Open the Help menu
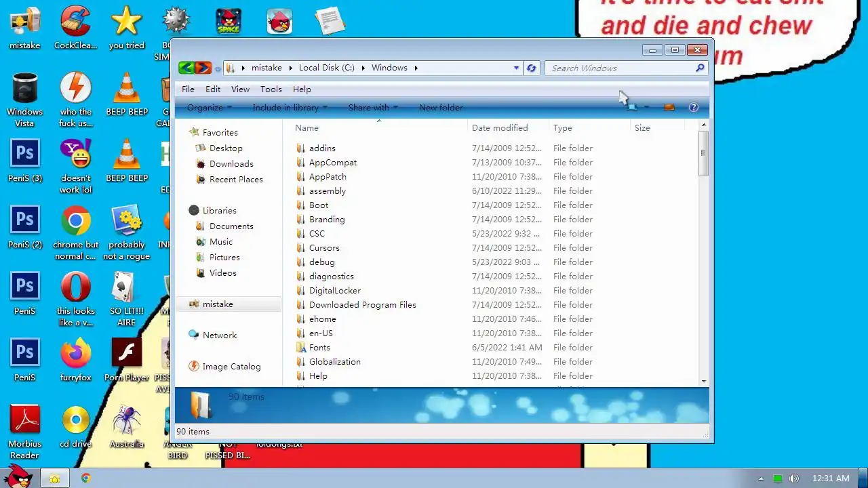This screenshot has height=488, width=868. point(302,89)
